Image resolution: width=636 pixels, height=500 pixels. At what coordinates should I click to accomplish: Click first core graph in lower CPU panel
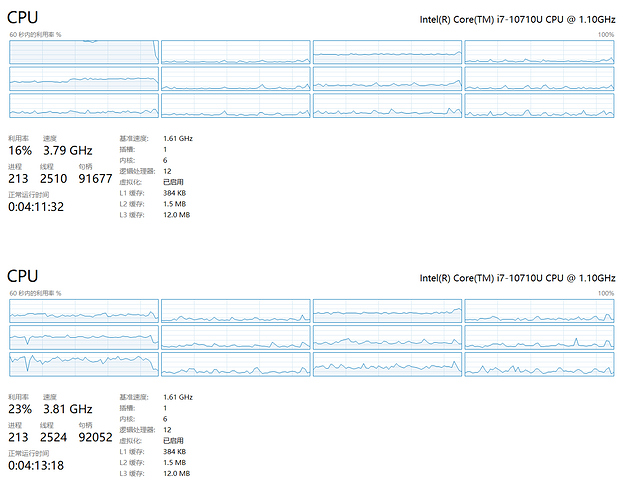[x=84, y=310]
